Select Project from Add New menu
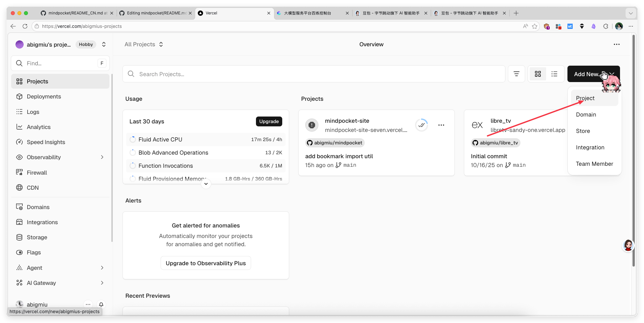This screenshot has height=323, width=644. click(585, 98)
